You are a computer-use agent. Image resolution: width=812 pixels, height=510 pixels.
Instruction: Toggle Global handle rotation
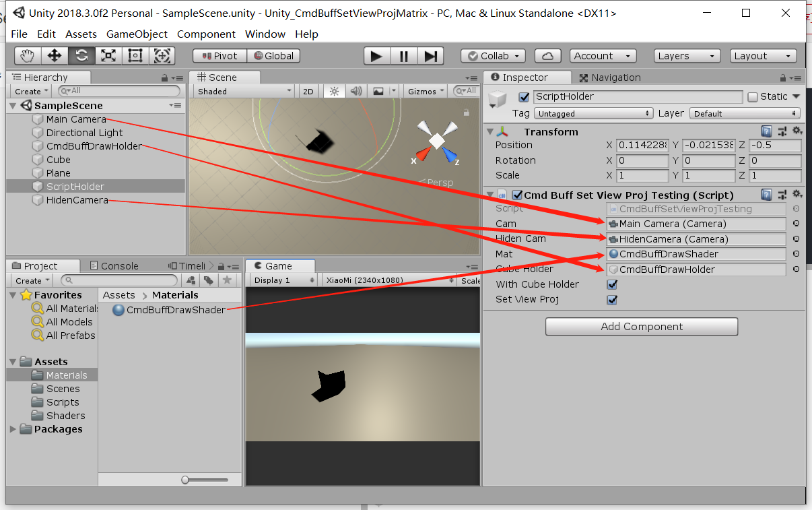pyautogui.click(x=273, y=56)
